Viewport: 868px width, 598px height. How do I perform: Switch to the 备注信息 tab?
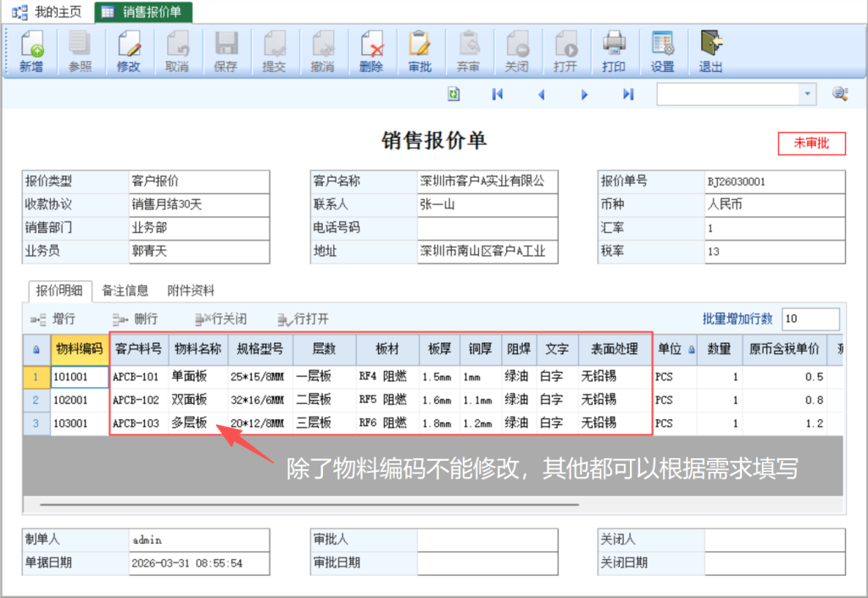[x=125, y=291]
